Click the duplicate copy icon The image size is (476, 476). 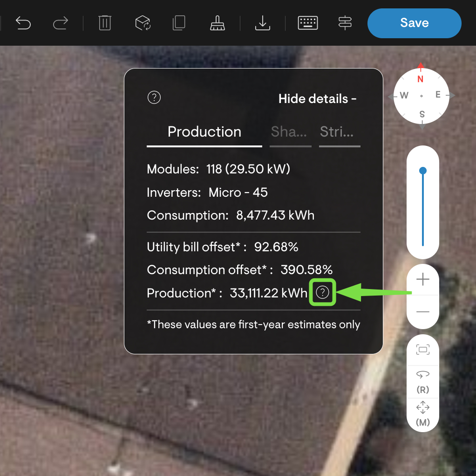click(x=179, y=23)
